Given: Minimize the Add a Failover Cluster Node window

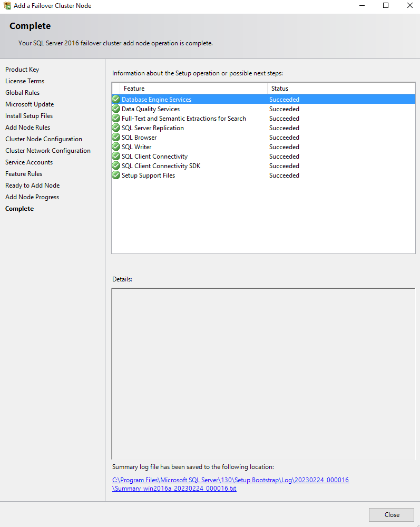Looking at the screenshot, I should click(362, 5).
